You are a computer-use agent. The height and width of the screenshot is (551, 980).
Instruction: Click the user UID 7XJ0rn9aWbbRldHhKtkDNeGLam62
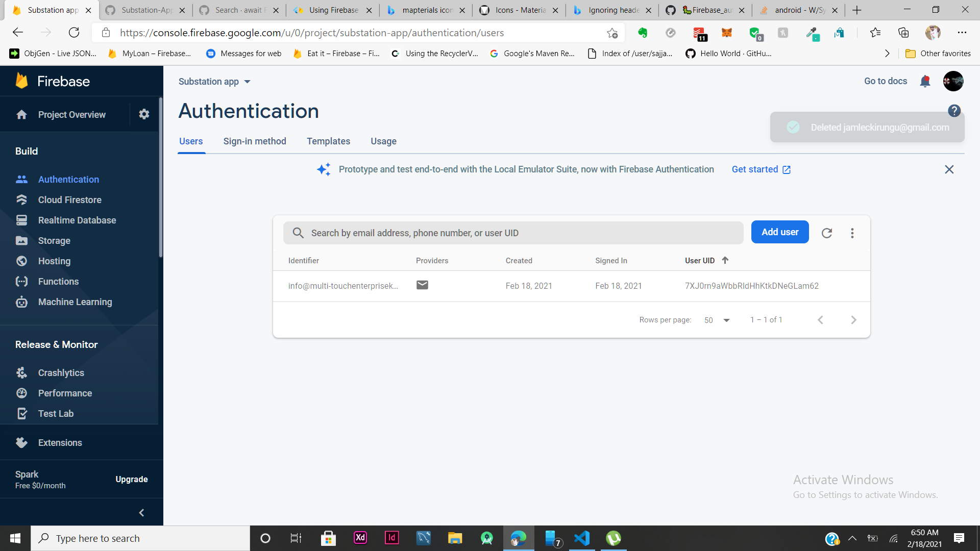click(x=751, y=286)
